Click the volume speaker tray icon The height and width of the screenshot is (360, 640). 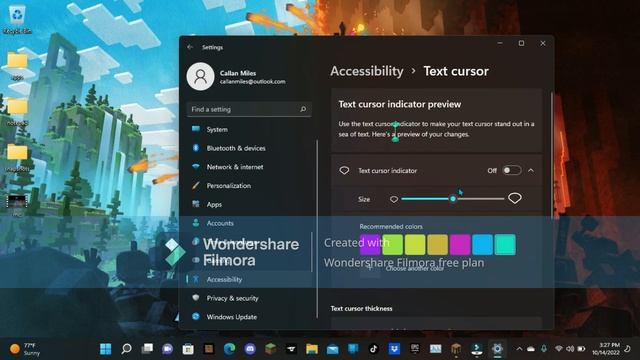(570, 349)
